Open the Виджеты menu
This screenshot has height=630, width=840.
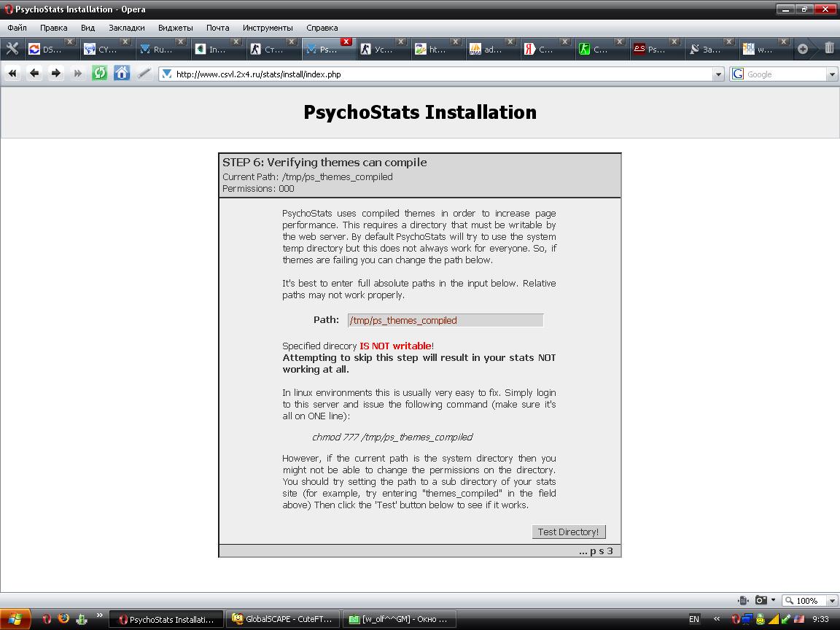[175, 28]
